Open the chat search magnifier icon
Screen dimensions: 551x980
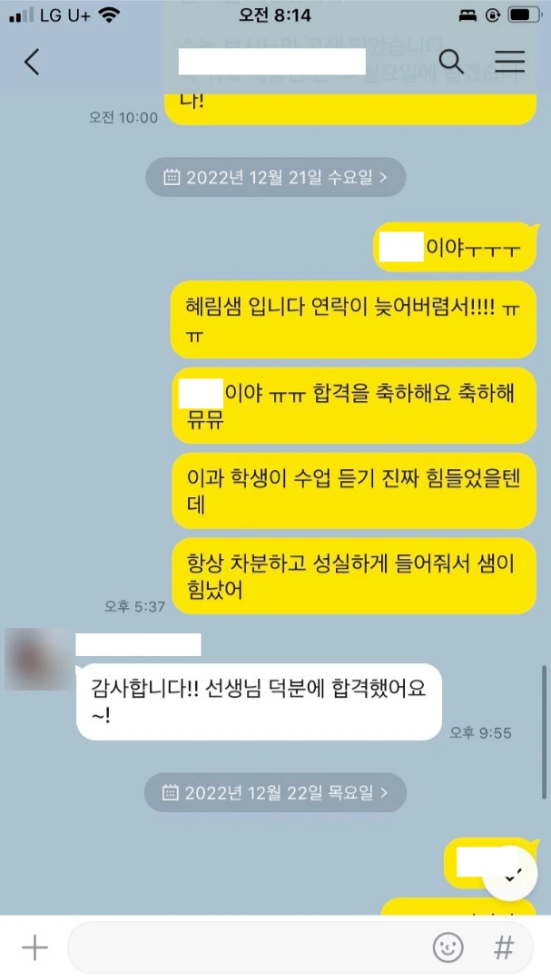[450, 62]
